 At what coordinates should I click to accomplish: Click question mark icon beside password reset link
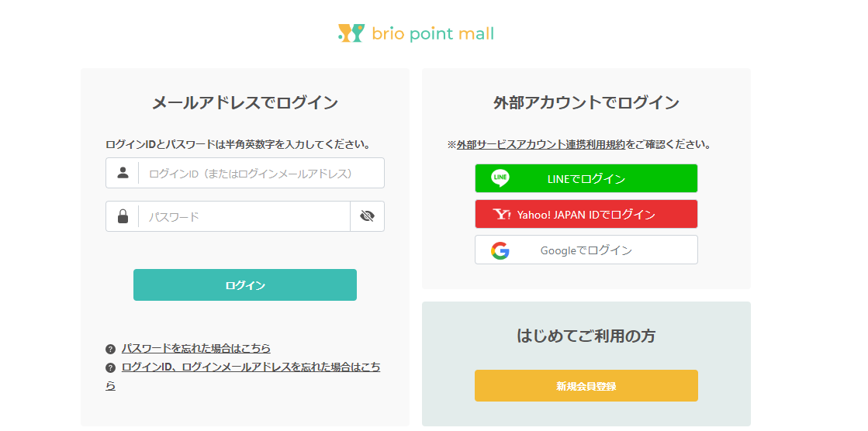pyautogui.click(x=111, y=349)
